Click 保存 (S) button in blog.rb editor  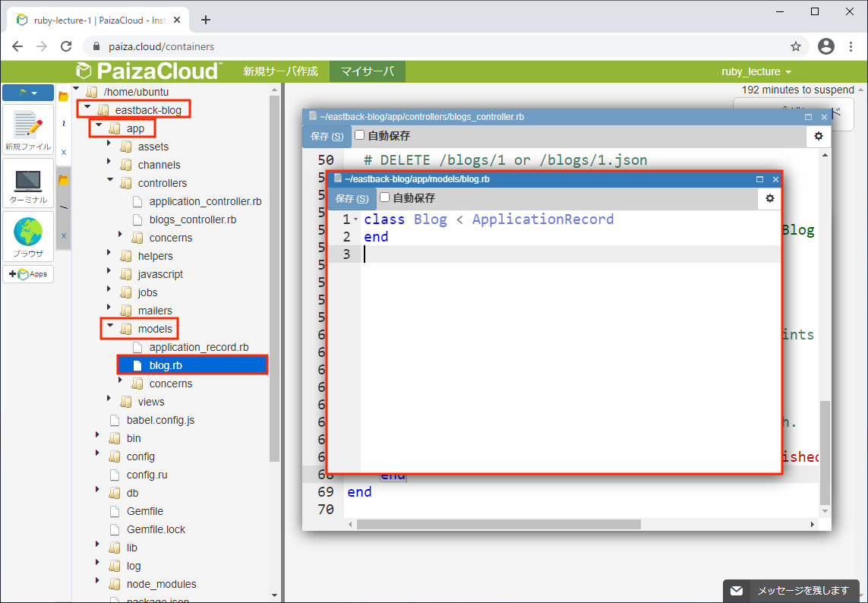[352, 199]
